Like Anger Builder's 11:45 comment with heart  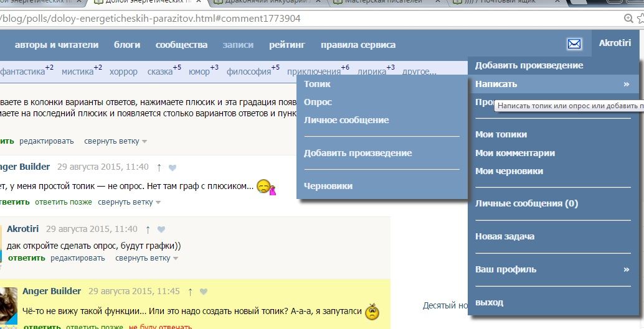pyautogui.click(x=204, y=292)
